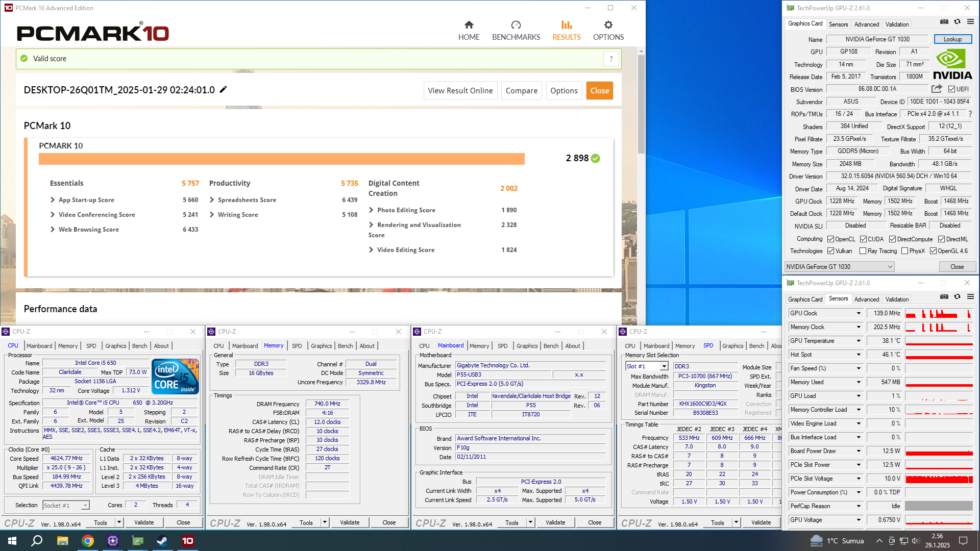
Task: Click the Compare button
Action: [522, 91]
